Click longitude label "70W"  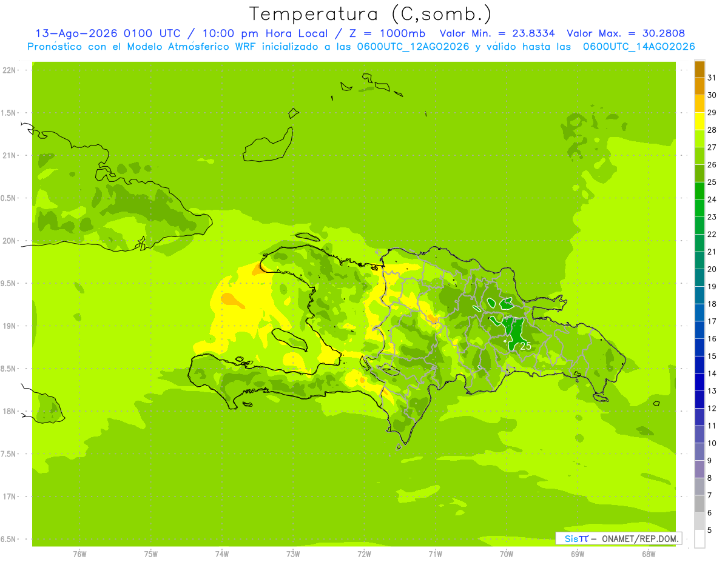pyautogui.click(x=507, y=554)
